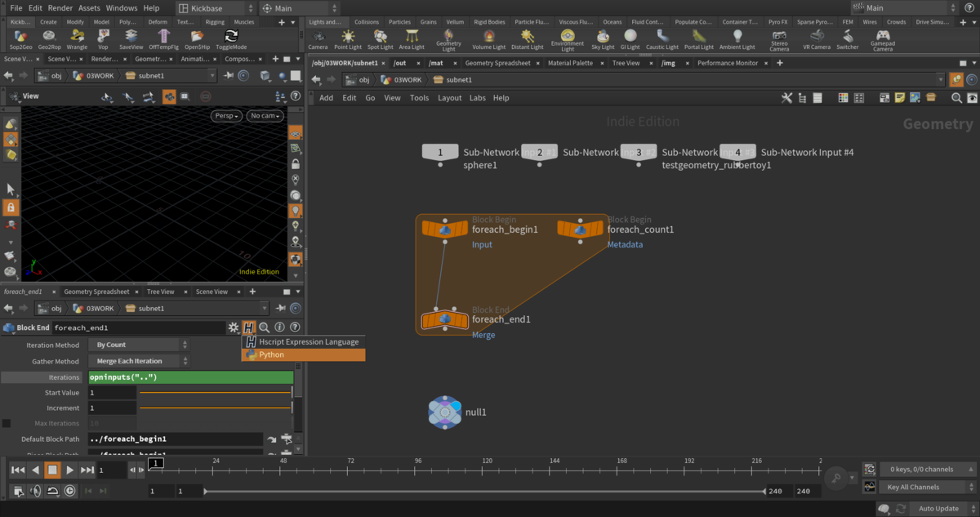Toggle the Max Iterations checkbox

click(7, 423)
